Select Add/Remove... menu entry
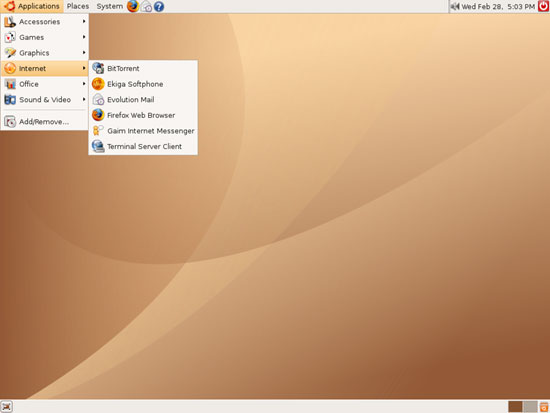 pyautogui.click(x=44, y=122)
